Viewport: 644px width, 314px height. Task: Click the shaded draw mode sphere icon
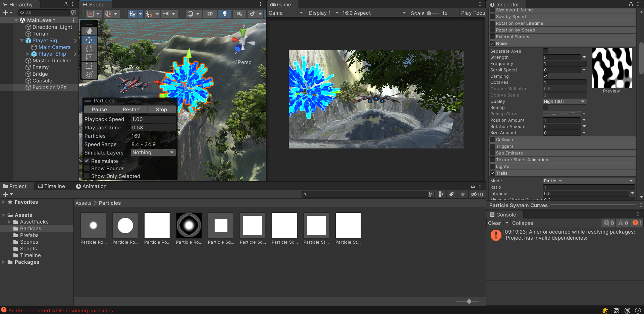pos(191,14)
